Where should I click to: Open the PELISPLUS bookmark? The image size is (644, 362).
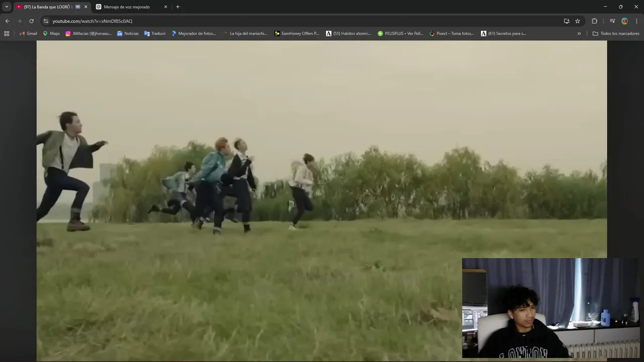tap(400, 34)
